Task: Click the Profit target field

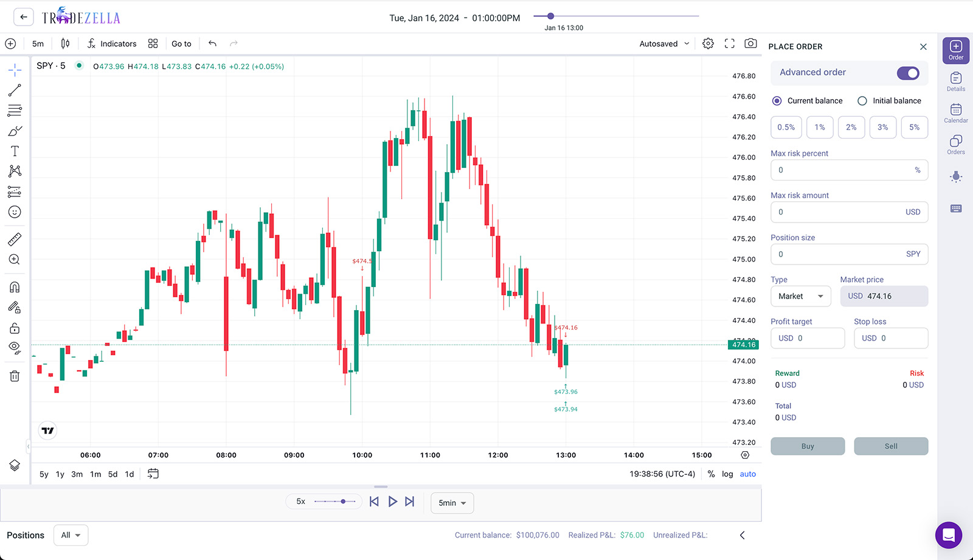Action: click(808, 338)
